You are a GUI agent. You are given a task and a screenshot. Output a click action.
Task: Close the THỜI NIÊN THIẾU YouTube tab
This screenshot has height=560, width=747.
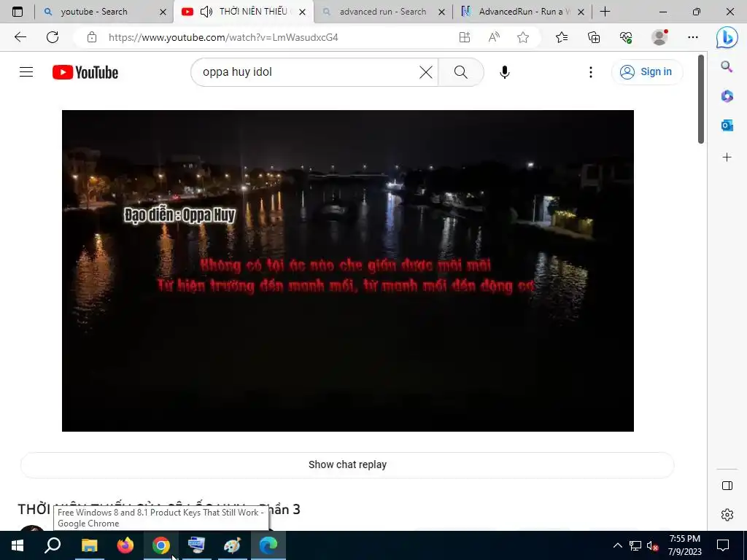[x=302, y=12]
